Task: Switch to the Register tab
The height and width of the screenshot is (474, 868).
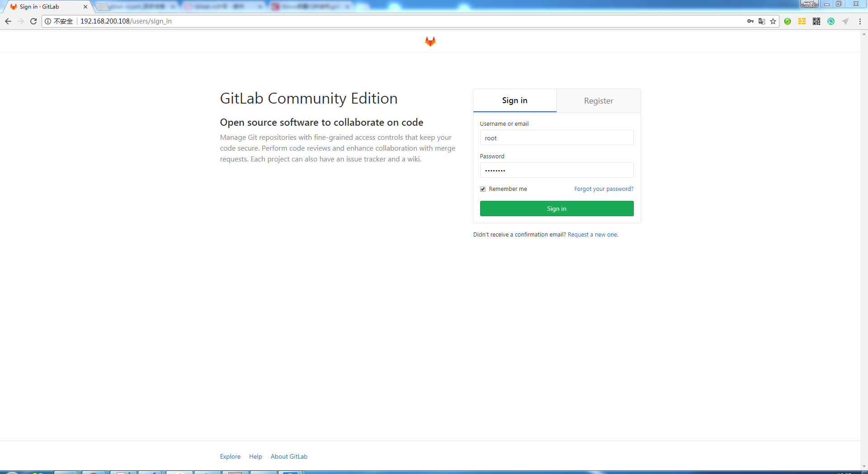Action: click(598, 101)
